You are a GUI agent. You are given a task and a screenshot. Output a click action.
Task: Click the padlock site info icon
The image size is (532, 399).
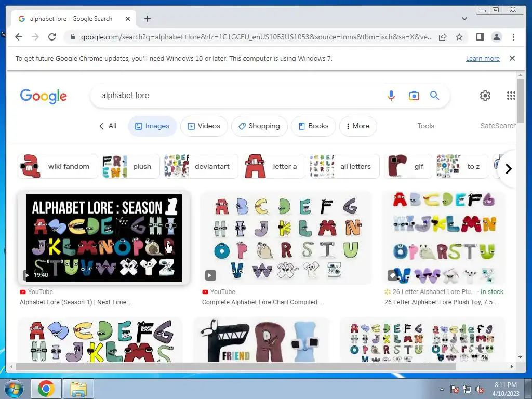tap(73, 37)
